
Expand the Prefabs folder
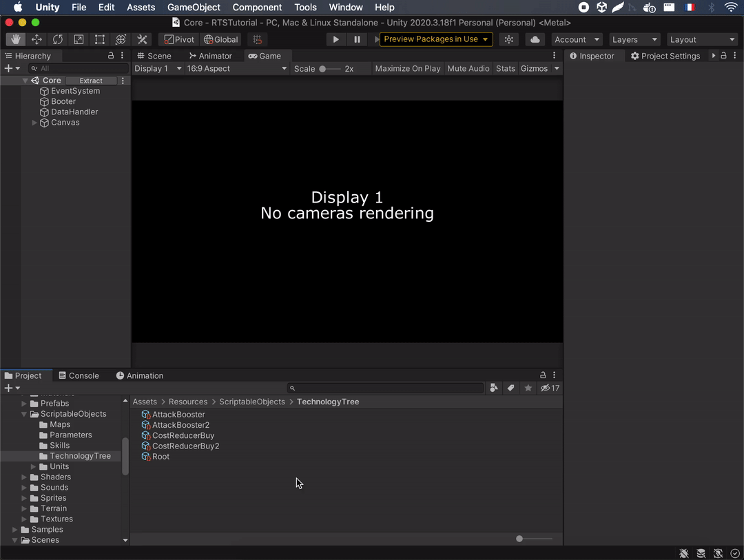(x=23, y=404)
